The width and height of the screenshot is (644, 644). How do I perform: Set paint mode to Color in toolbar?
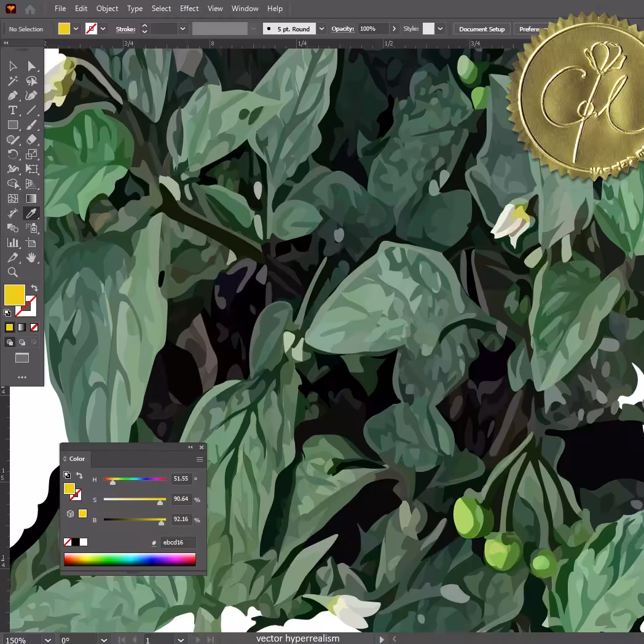9,328
